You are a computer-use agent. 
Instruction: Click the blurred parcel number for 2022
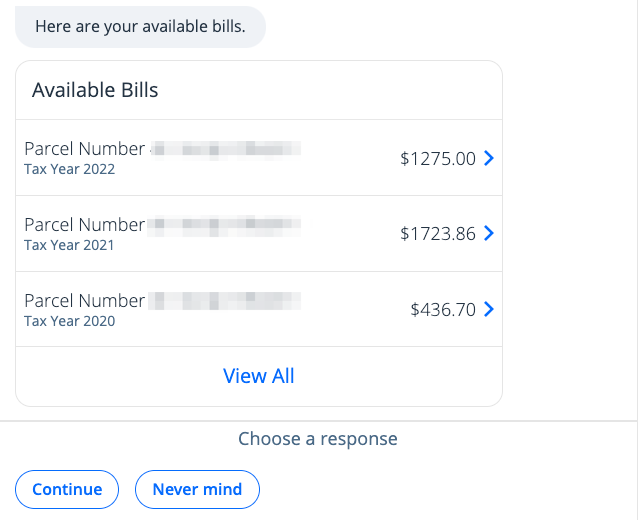(225, 149)
